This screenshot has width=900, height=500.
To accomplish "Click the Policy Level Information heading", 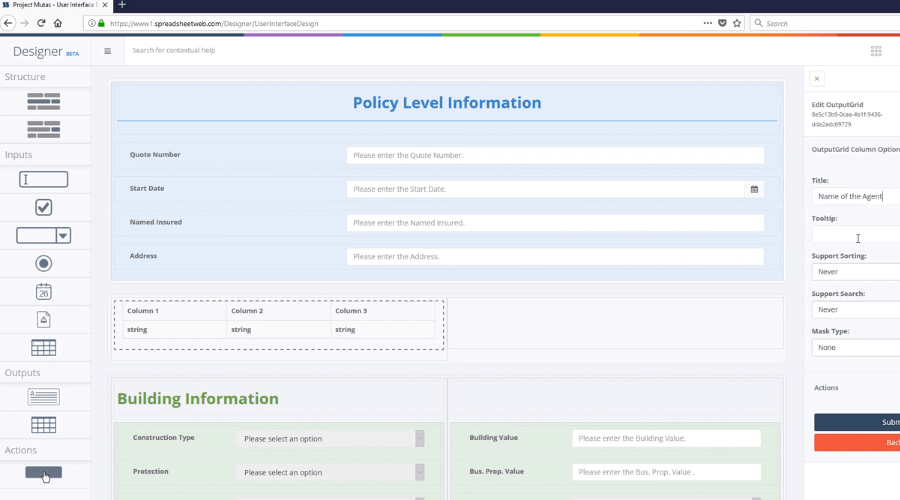I will point(447,103).
